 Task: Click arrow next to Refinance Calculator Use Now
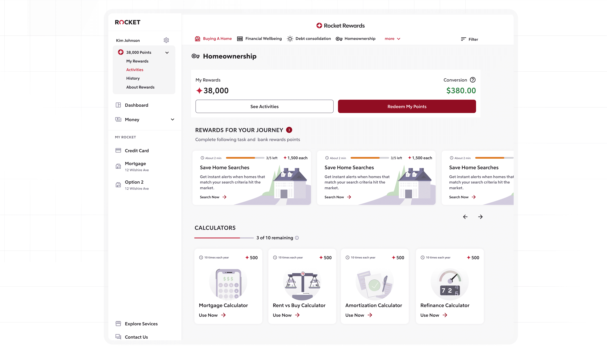pos(445,315)
